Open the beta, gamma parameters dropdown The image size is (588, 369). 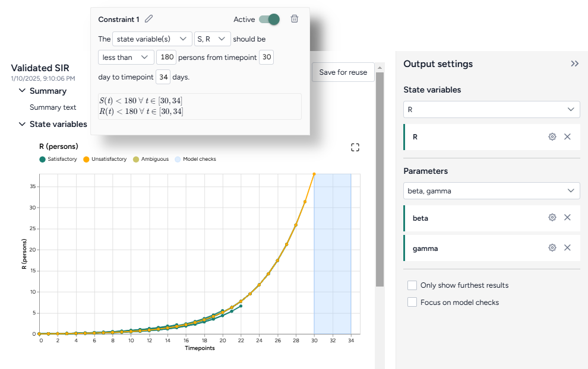491,190
